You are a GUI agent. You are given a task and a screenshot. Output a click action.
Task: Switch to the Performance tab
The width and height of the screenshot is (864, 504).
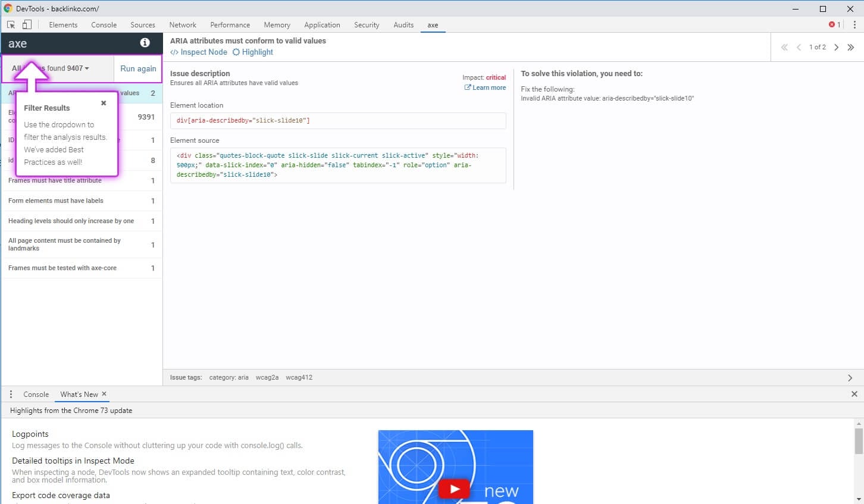click(x=230, y=25)
